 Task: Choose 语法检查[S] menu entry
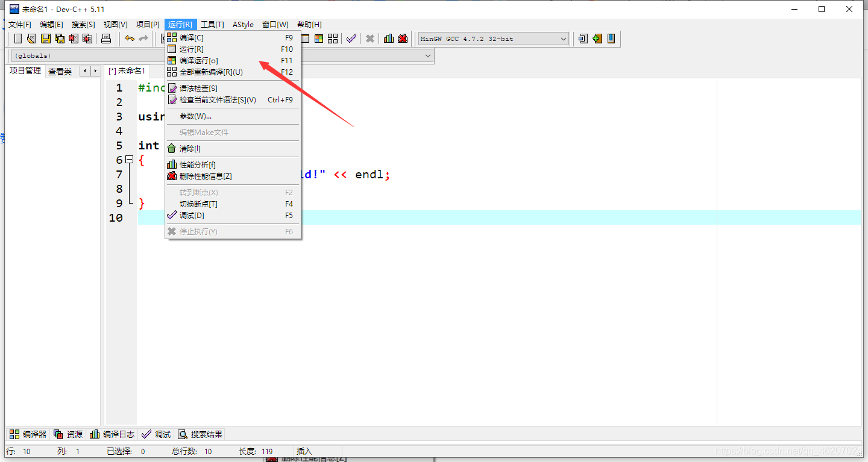(x=233, y=88)
